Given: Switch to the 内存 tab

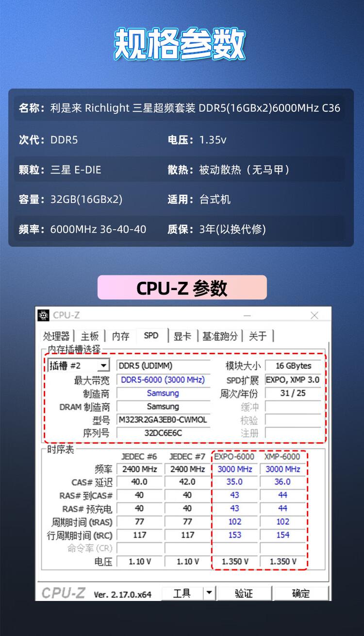Looking at the screenshot, I should 120,336.
